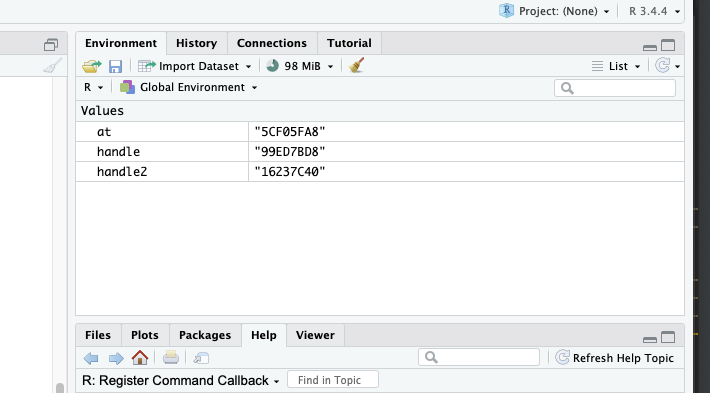Maximize the Help pane
The width and height of the screenshot is (710, 393).
[x=668, y=337]
